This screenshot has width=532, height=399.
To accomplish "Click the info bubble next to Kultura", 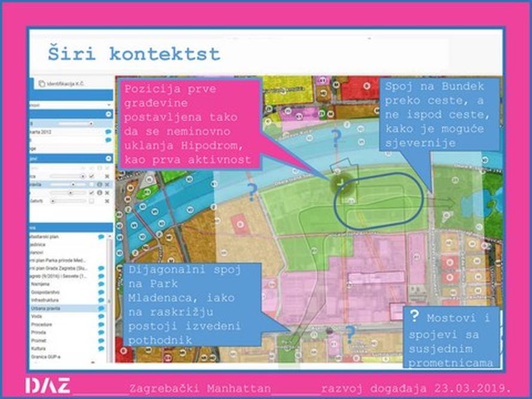I will (101, 348).
